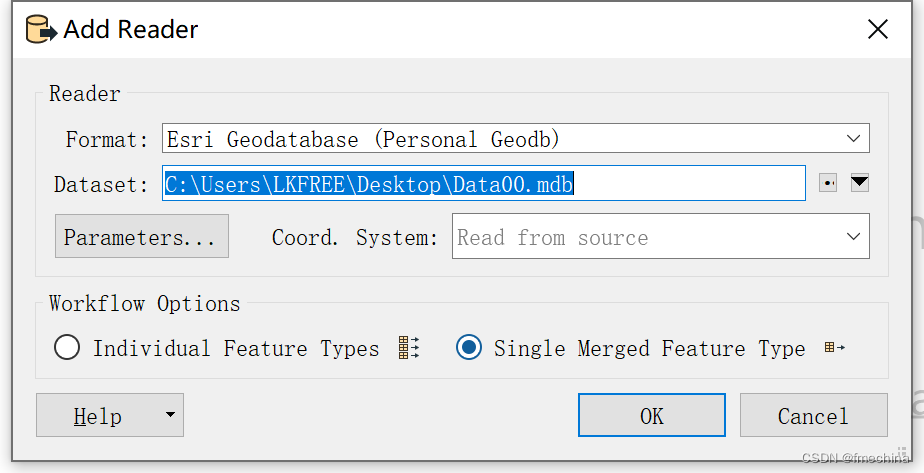Click the Esri Geodatabase format text
Screen dimensions: 924x473
pos(363,139)
